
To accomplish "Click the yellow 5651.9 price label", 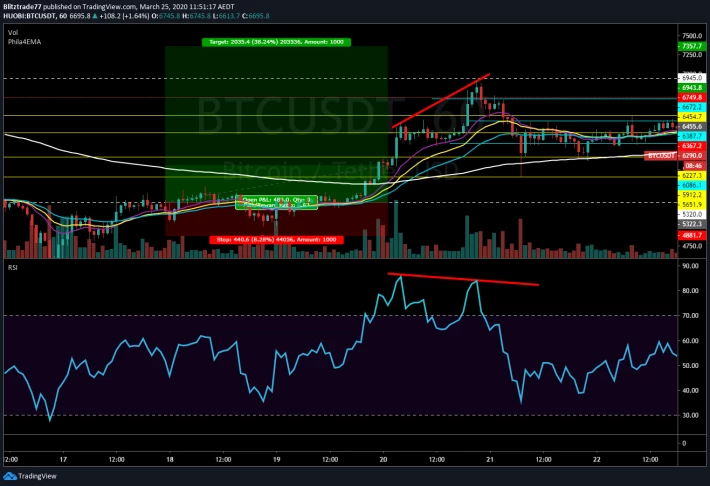I will click(x=691, y=205).
